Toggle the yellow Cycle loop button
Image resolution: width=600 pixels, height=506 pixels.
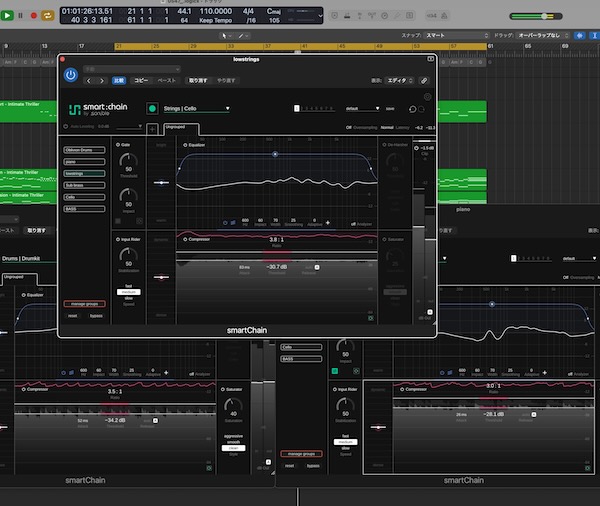(x=47, y=16)
